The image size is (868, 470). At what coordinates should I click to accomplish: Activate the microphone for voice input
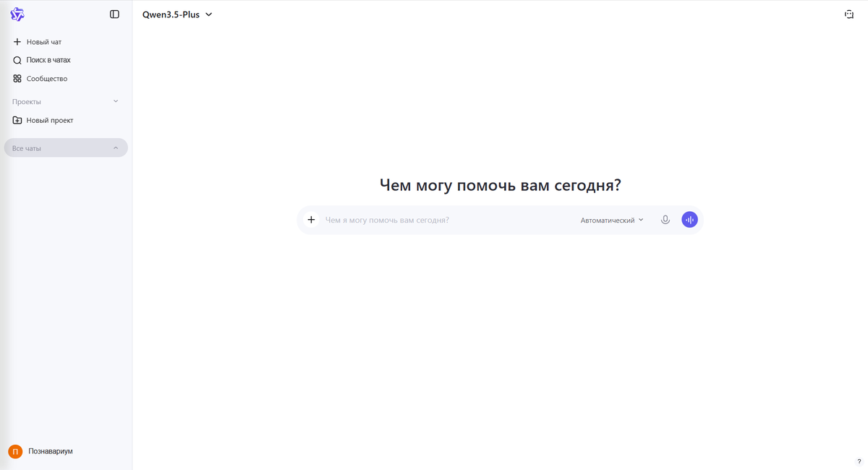tap(665, 219)
